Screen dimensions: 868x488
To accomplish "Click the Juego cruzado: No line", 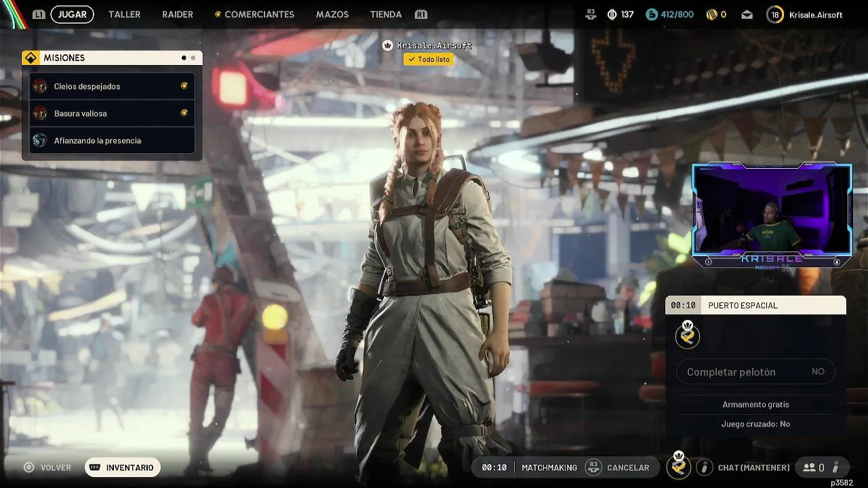I will click(x=755, y=424).
